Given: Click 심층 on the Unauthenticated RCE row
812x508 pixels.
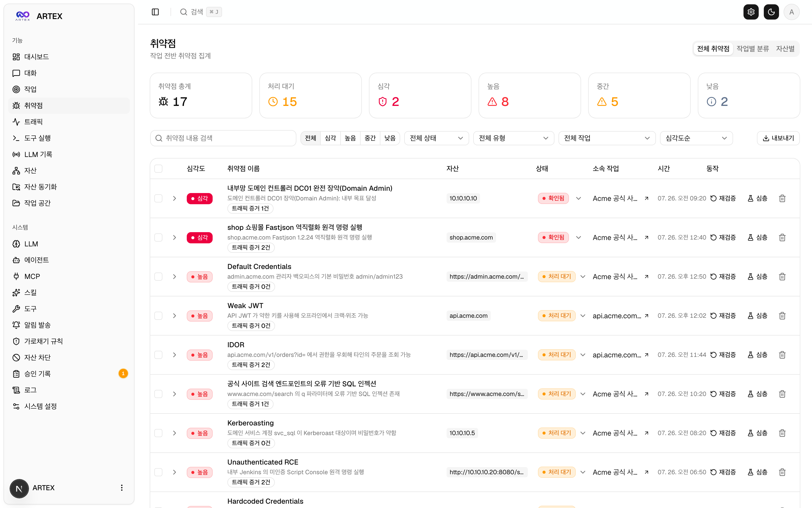Looking at the screenshot, I should (757, 472).
